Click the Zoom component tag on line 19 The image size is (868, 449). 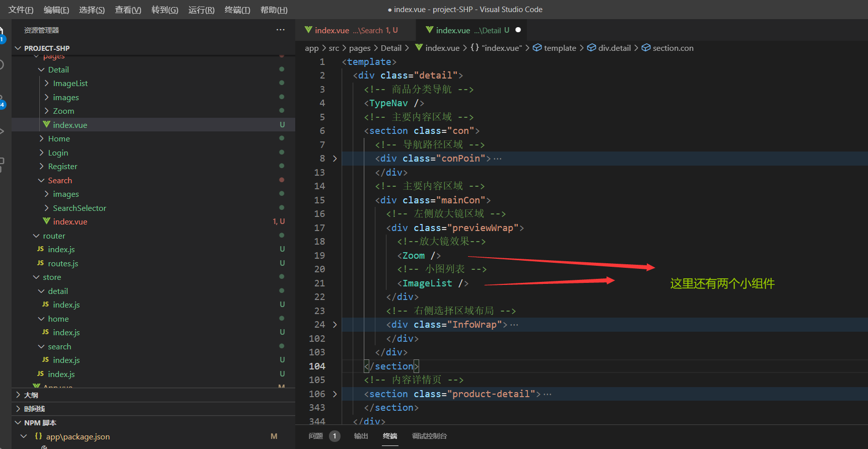[414, 255]
